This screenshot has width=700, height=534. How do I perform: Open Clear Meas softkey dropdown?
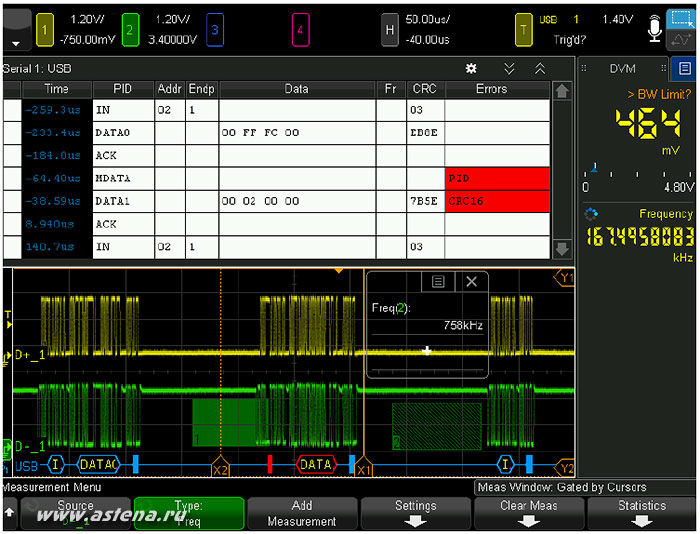coord(529,513)
